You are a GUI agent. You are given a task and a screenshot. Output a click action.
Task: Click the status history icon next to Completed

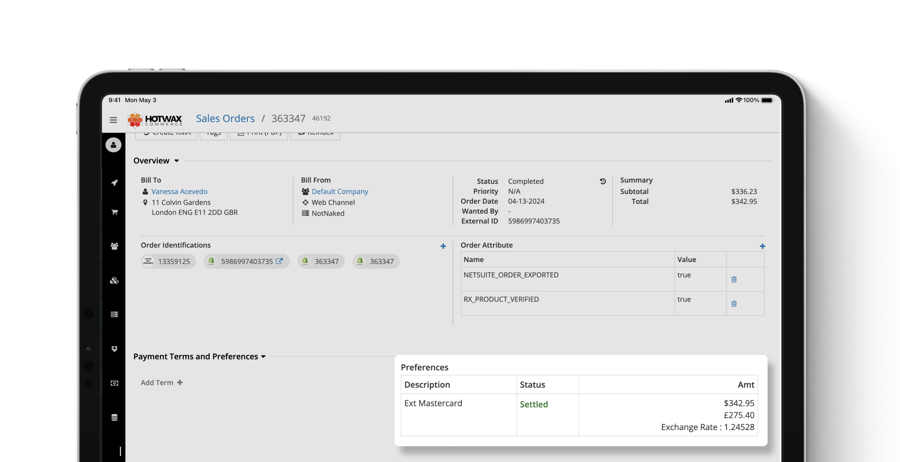click(x=602, y=182)
